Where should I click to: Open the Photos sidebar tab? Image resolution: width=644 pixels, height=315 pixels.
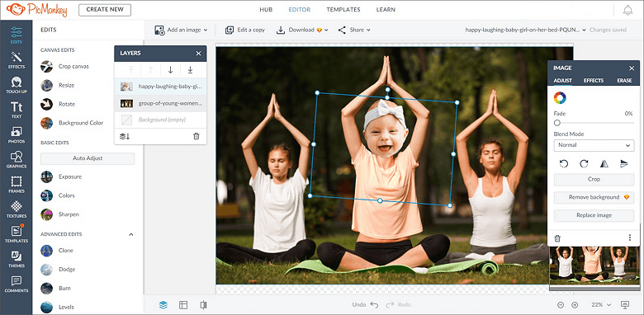pos(17,134)
